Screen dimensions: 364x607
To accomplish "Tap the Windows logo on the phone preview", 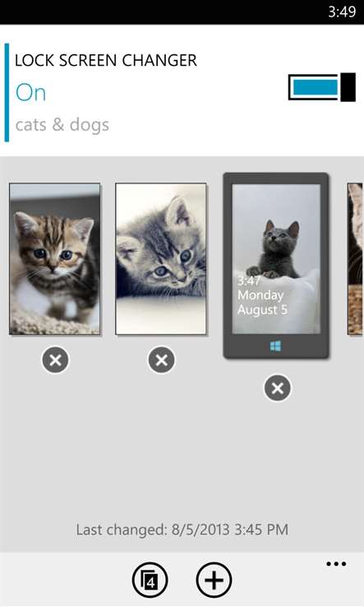I will pyautogui.click(x=275, y=346).
